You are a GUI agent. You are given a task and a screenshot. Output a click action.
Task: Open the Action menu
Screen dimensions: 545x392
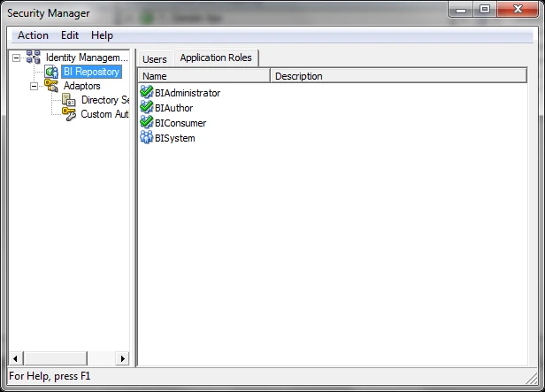33,35
